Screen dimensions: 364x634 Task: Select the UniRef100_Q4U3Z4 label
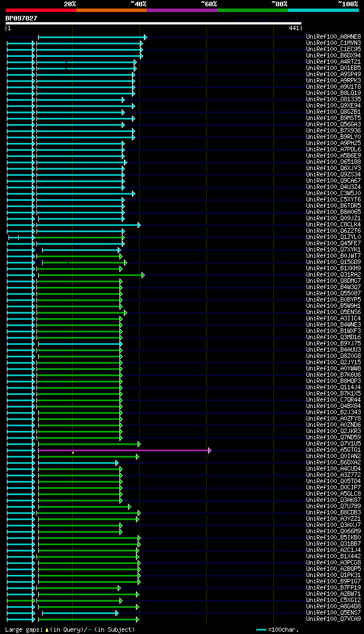pos(334,187)
